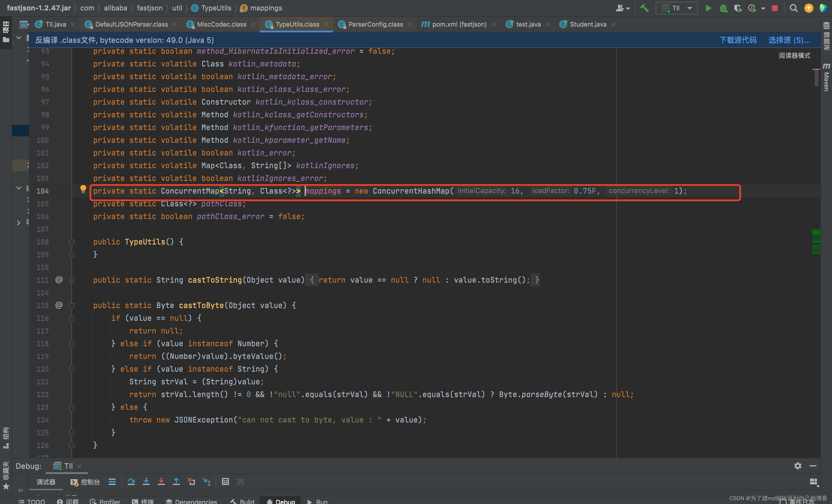Click the profiler run clock icon

752,8
